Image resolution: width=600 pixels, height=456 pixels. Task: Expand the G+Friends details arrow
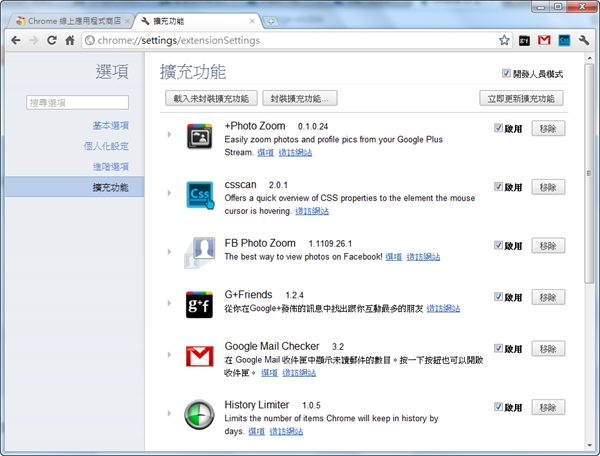pos(169,303)
